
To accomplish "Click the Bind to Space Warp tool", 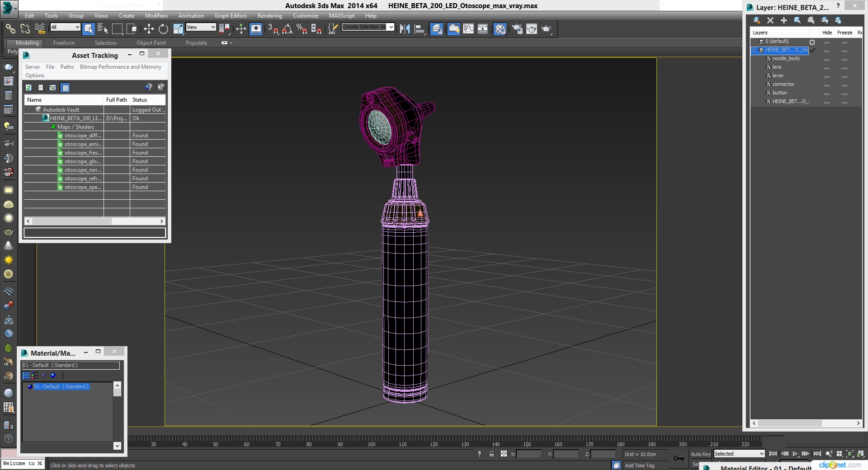I will pyautogui.click(x=40, y=29).
